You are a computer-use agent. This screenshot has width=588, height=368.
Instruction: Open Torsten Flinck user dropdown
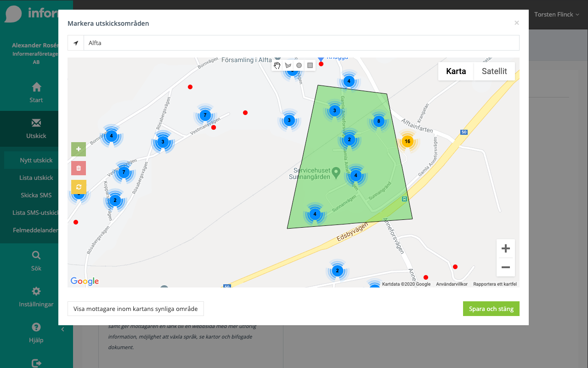557,15
